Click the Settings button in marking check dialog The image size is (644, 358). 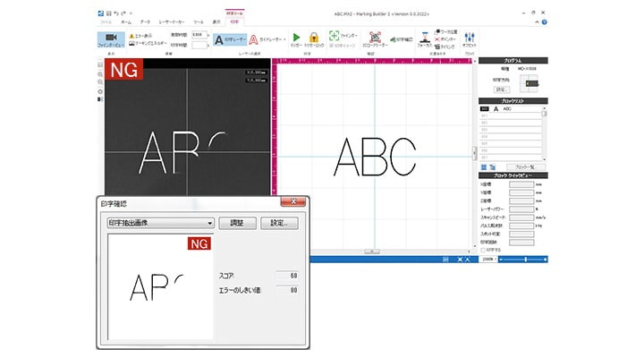click(278, 223)
